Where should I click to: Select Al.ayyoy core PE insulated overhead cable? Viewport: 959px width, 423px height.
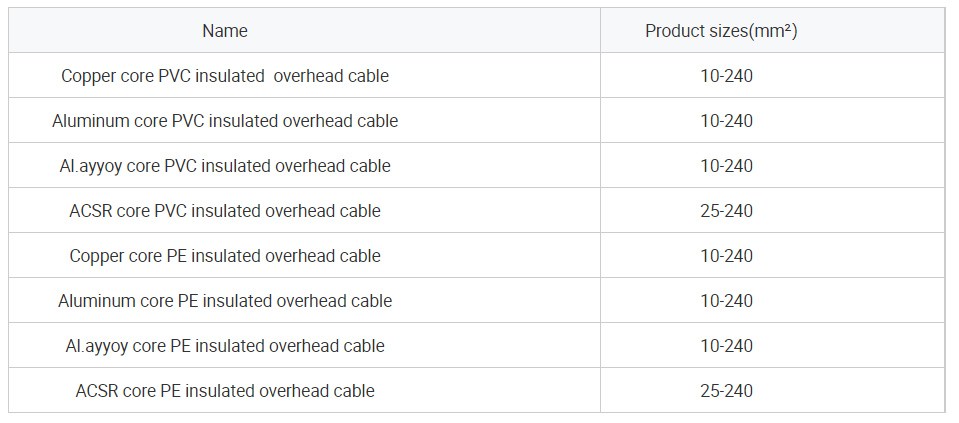point(225,346)
